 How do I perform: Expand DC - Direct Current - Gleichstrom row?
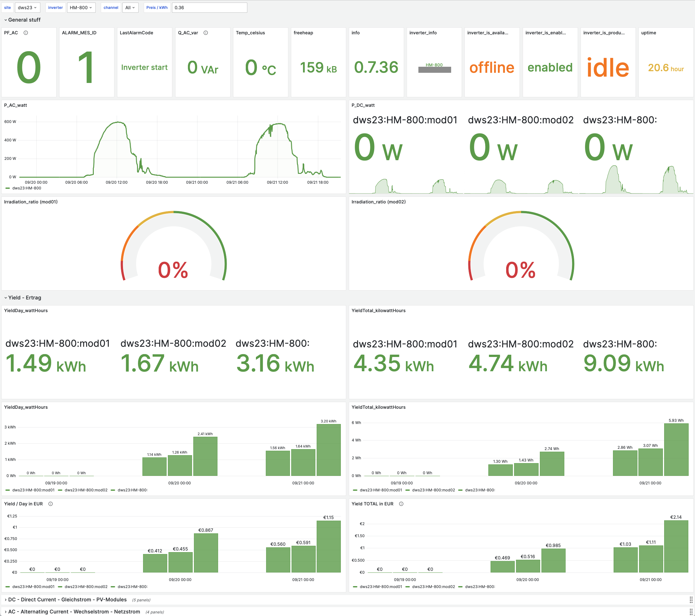click(x=67, y=600)
